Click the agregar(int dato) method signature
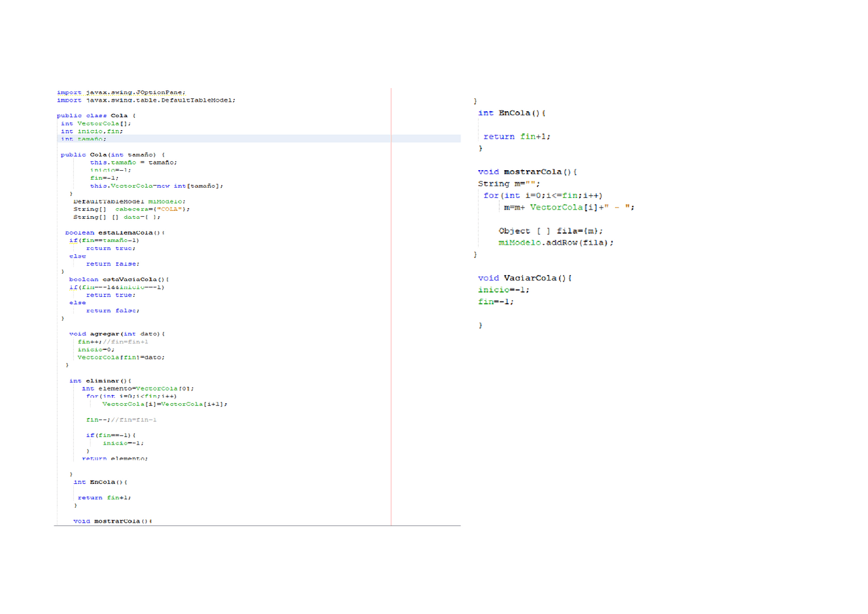868x614 pixels. (117, 334)
